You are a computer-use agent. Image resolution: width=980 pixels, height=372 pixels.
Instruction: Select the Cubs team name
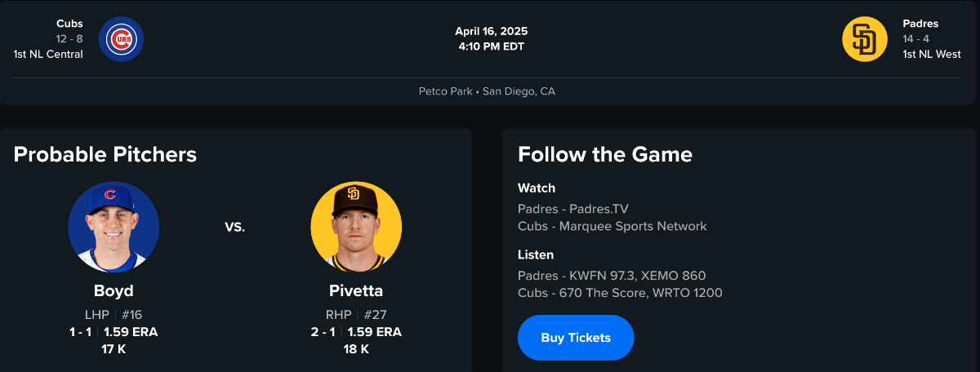click(x=69, y=24)
